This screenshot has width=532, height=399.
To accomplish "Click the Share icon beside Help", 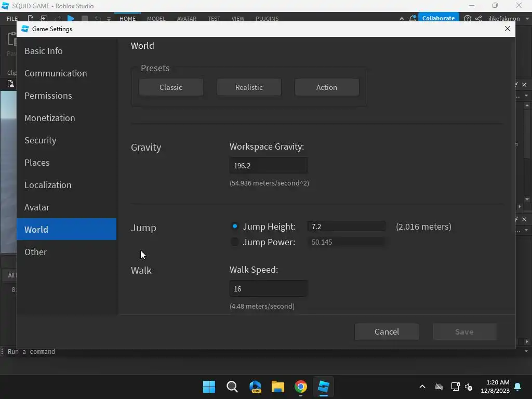I will tap(478, 18).
